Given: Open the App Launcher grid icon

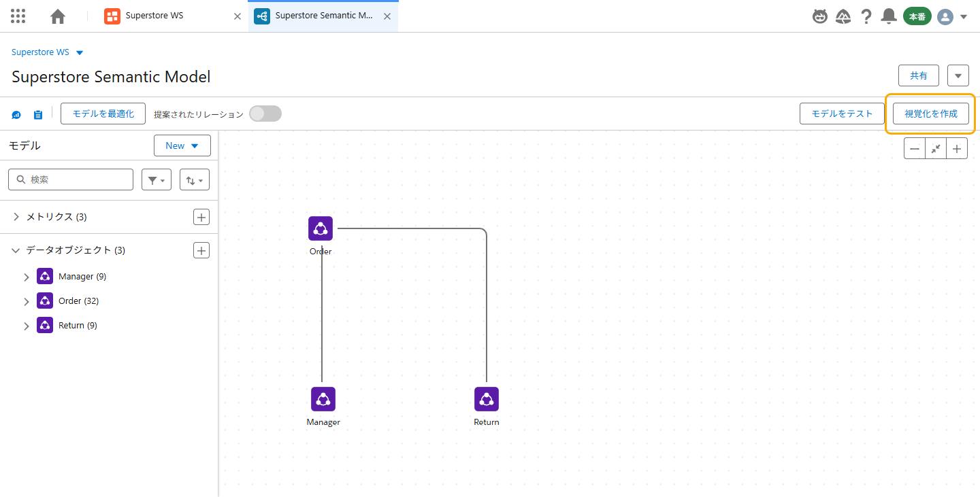Looking at the screenshot, I should click(18, 16).
